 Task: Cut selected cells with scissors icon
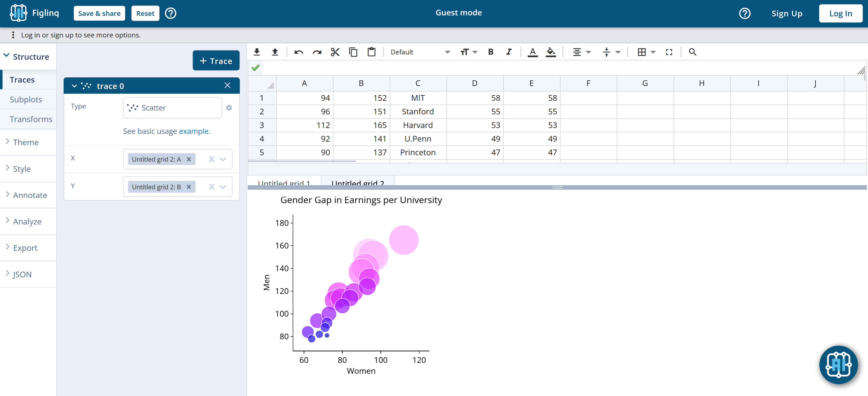pos(335,52)
